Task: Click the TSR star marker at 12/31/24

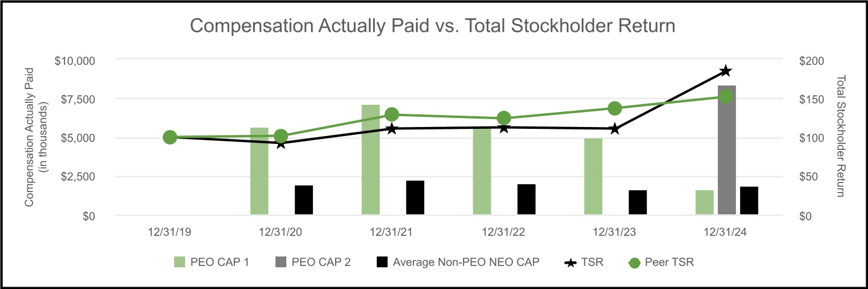Action: 726,71
